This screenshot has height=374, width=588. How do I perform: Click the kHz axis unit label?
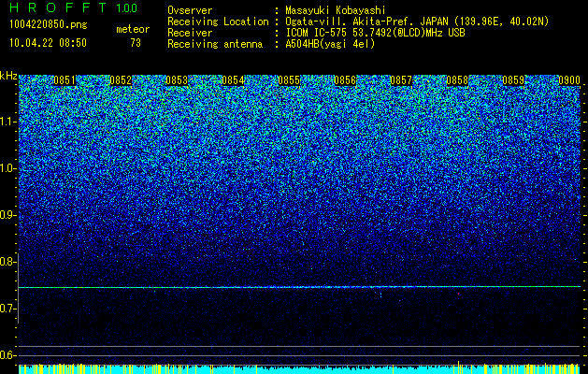click(8, 76)
